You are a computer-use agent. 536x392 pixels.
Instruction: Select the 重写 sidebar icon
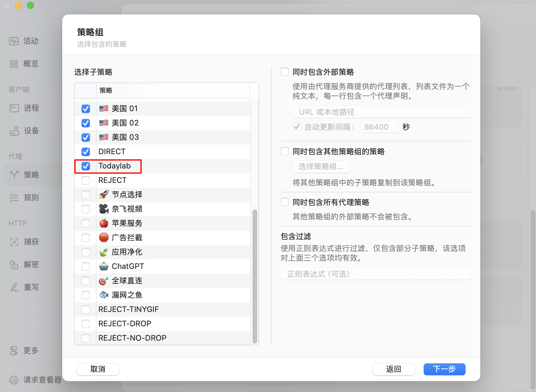click(x=30, y=287)
